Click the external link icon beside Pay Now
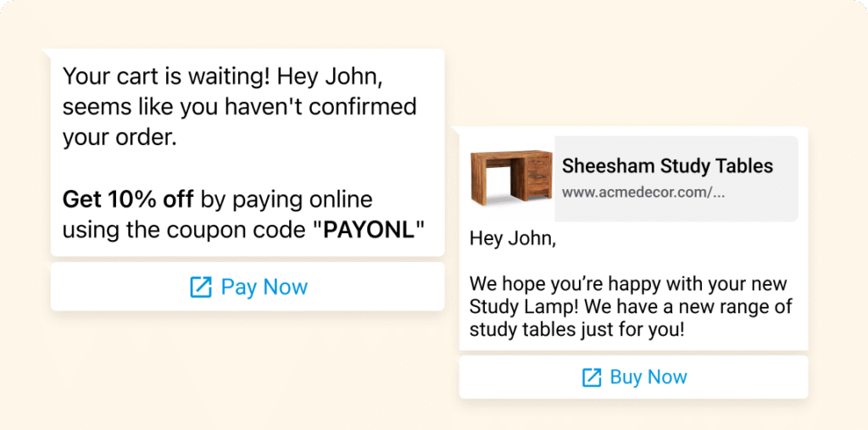868x430 pixels. tap(201, 288)
